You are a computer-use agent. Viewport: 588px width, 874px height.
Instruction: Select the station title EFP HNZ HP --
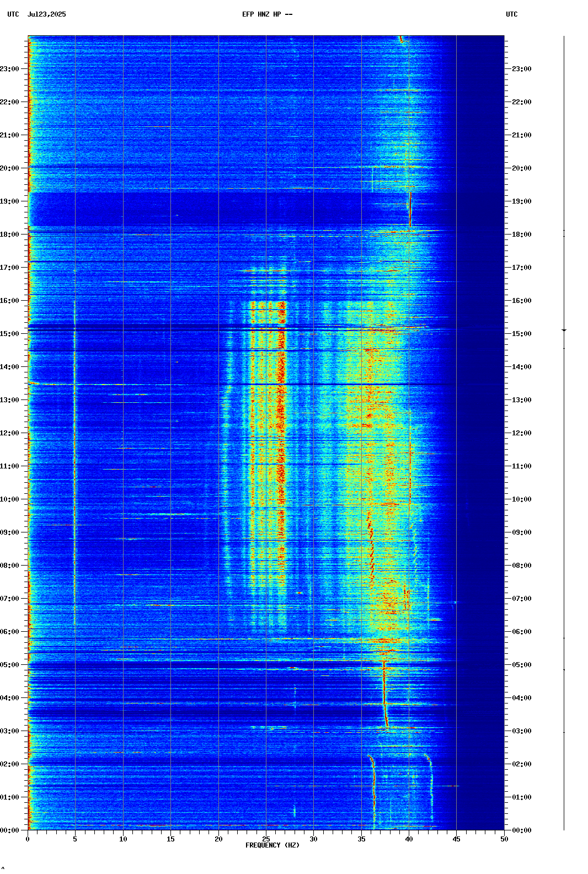pyautogui.click(x=268, y=14)
